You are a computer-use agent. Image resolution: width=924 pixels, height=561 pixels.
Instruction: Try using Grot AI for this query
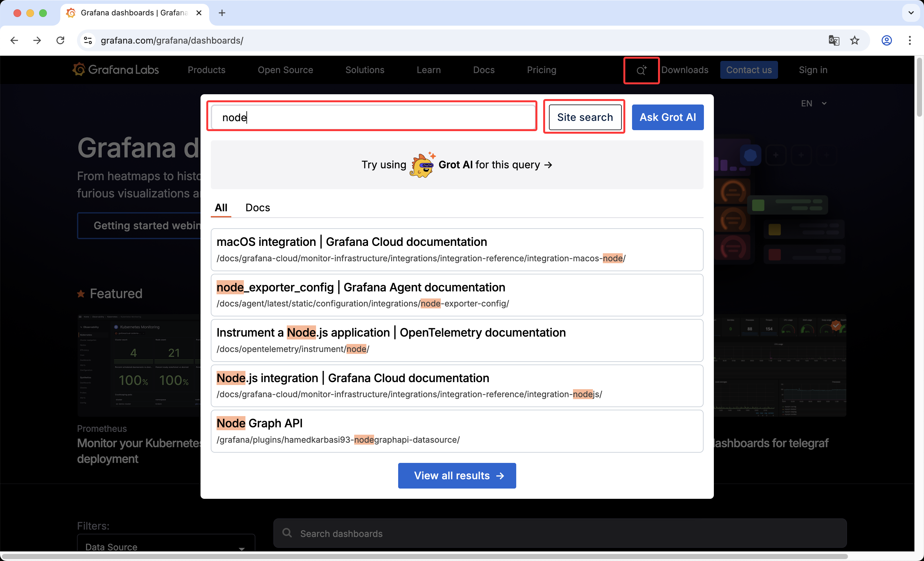(x=457, y=165)
